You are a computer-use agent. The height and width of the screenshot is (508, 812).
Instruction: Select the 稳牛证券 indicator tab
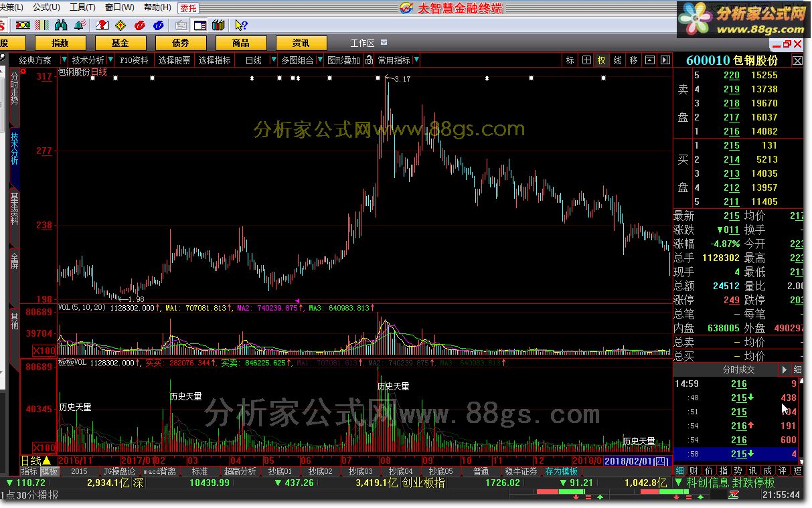(x=521, y=471)
